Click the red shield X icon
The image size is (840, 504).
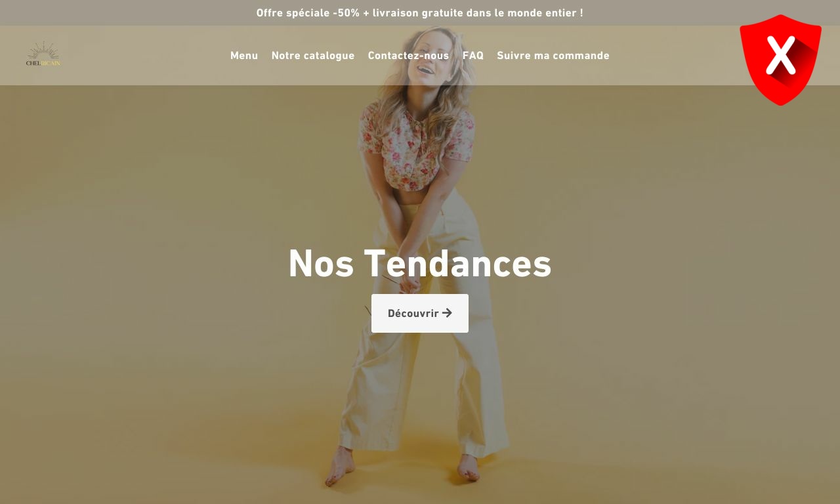(x=780, y=60)
